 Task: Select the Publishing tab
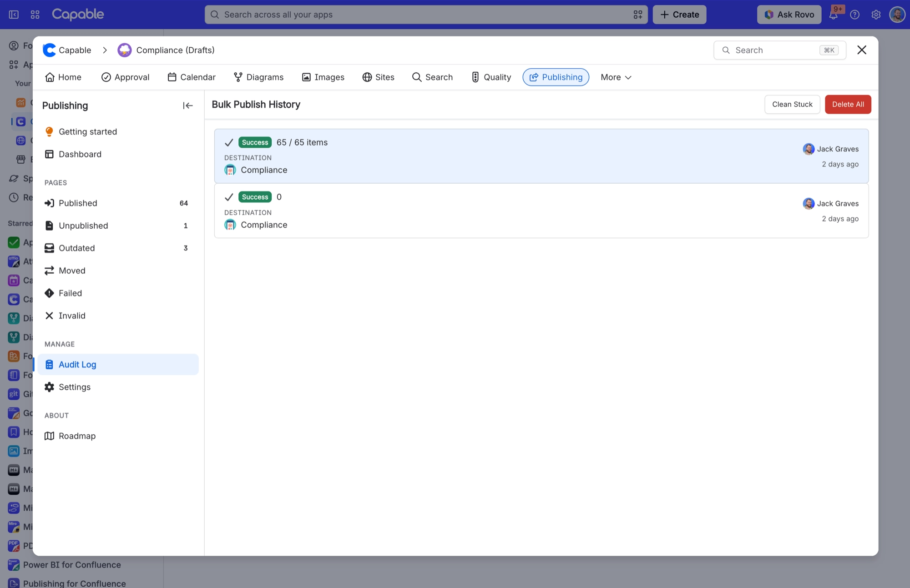(556, 77)
